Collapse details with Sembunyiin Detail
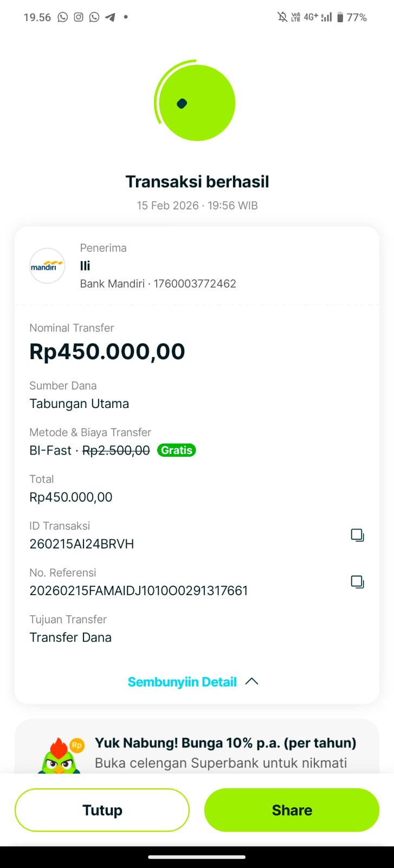 [182, 682]
